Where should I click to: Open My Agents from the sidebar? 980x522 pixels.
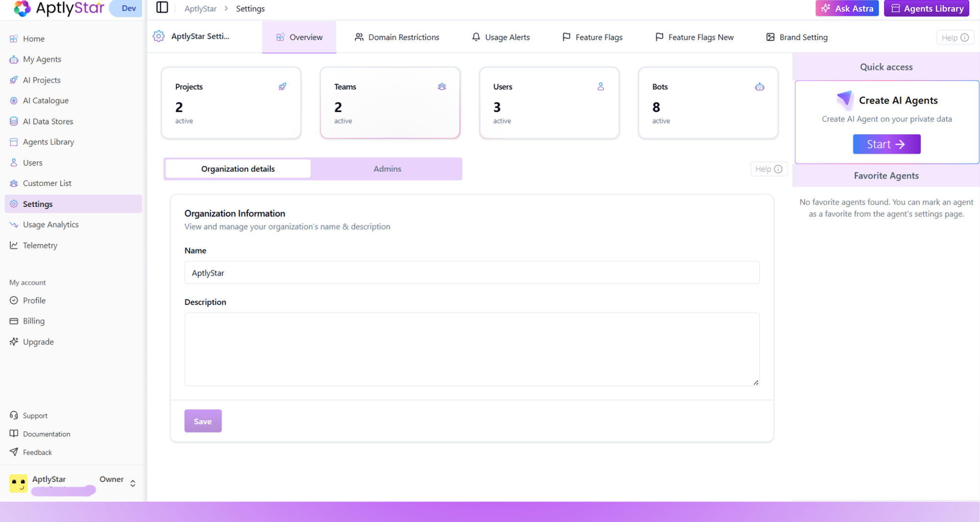[x=41, y=59]
